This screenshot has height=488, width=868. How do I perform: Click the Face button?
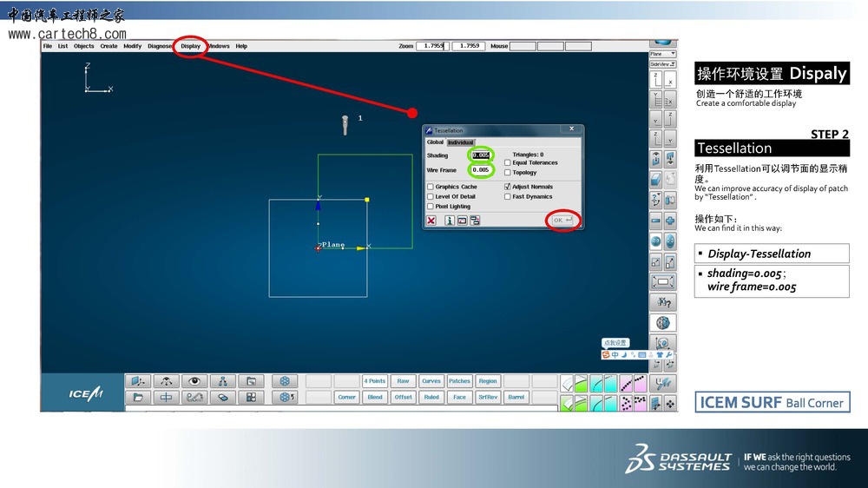pyautogui.click(x=459, y=397)
